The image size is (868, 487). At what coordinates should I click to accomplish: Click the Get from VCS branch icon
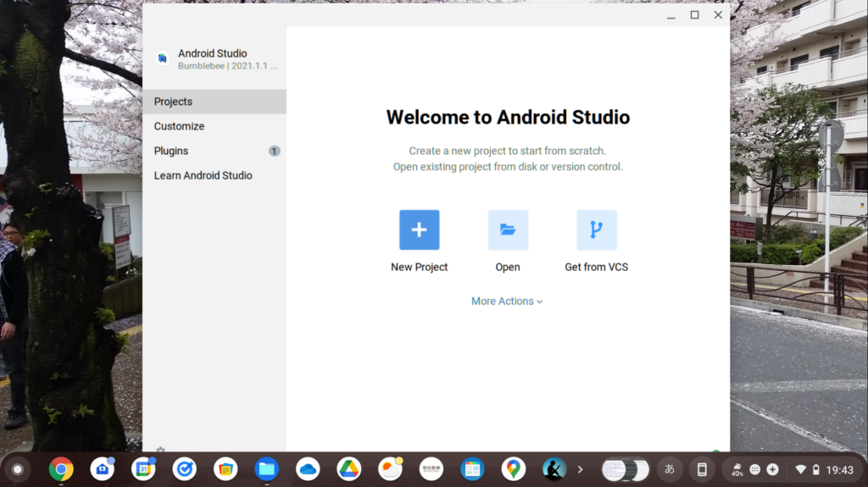pyautogui.click(x=596, y=230)
